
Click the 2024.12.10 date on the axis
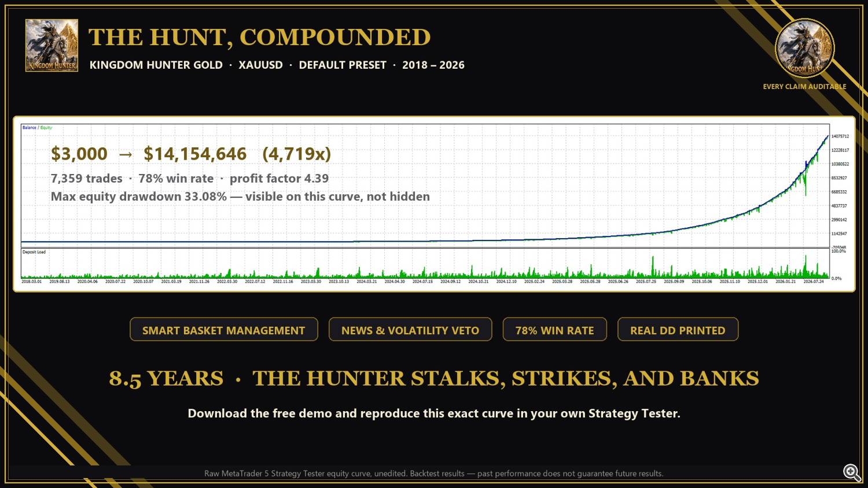coord(506,282)
